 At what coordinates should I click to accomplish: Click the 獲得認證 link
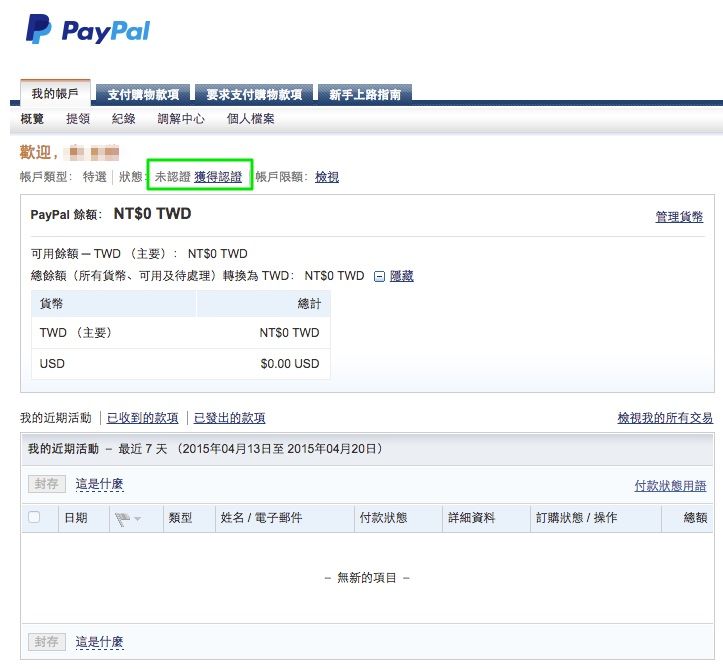point(218,177)
